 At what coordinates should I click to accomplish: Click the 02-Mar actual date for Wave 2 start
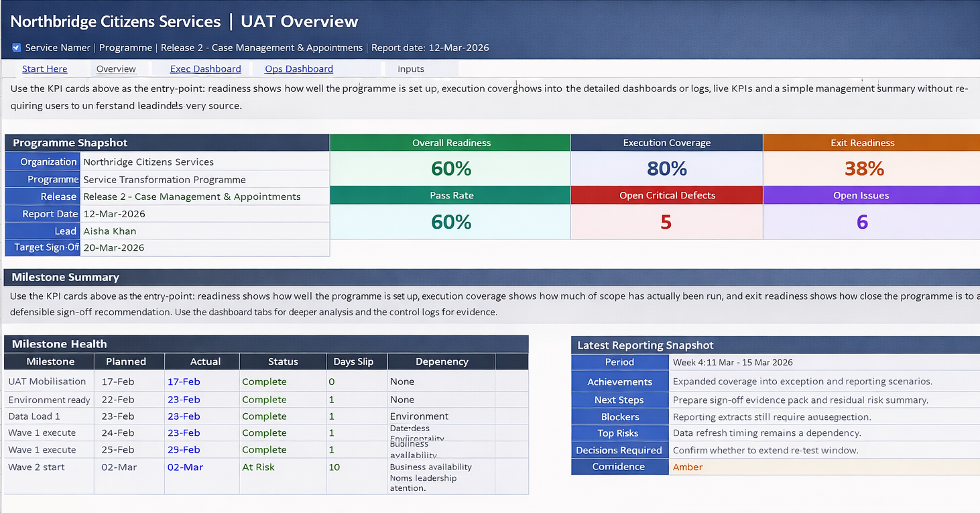202,475
